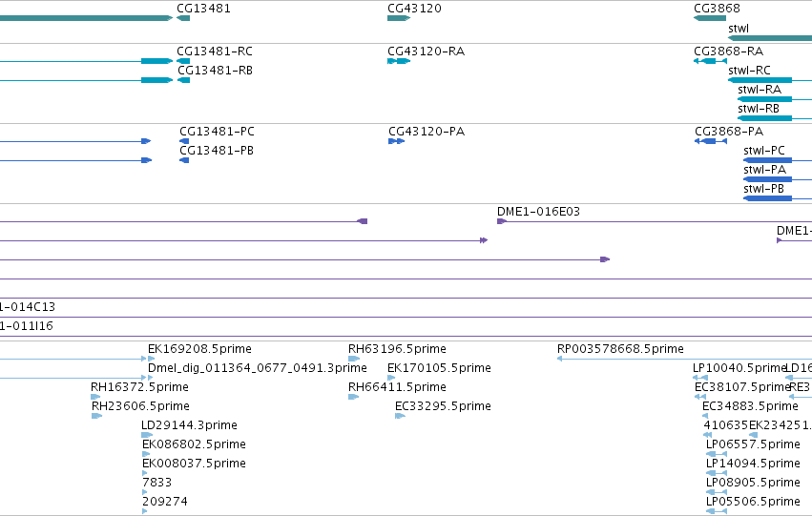The height and width of the screenshot is (516, 812).
Task: Select the stwl-RC transcript label
Action: point(749,71)
